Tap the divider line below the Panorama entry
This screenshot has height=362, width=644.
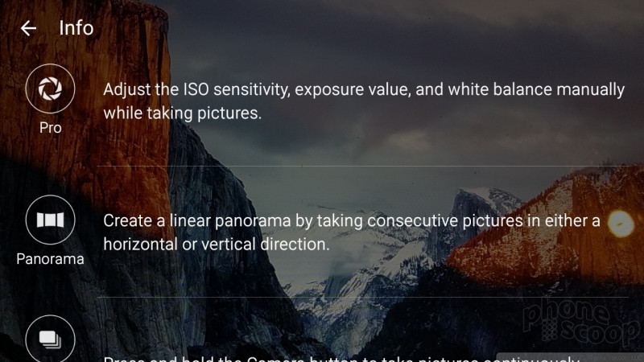point(363,297)
